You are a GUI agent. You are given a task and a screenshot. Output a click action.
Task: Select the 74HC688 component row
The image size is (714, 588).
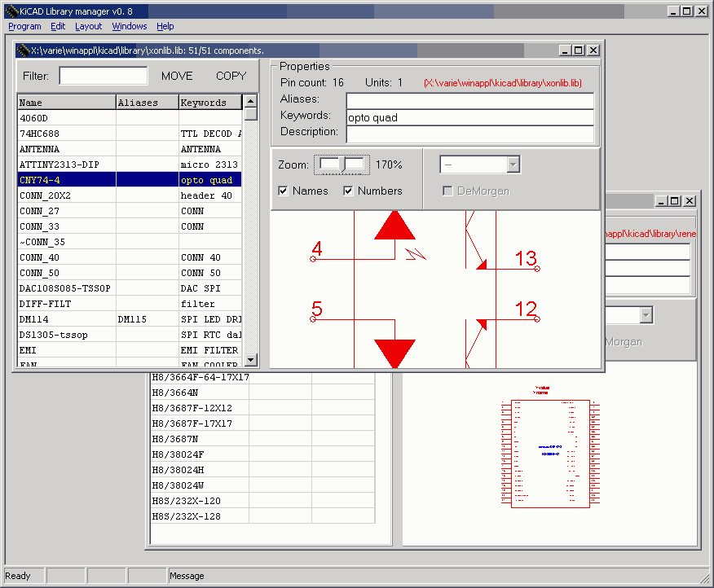tap(130, 134)
